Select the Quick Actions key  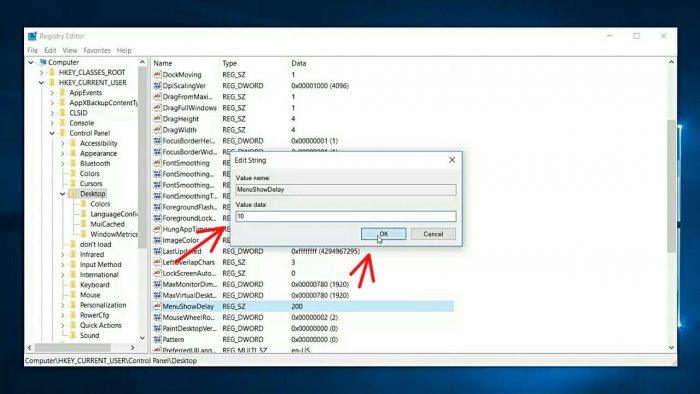coord(100,325)
